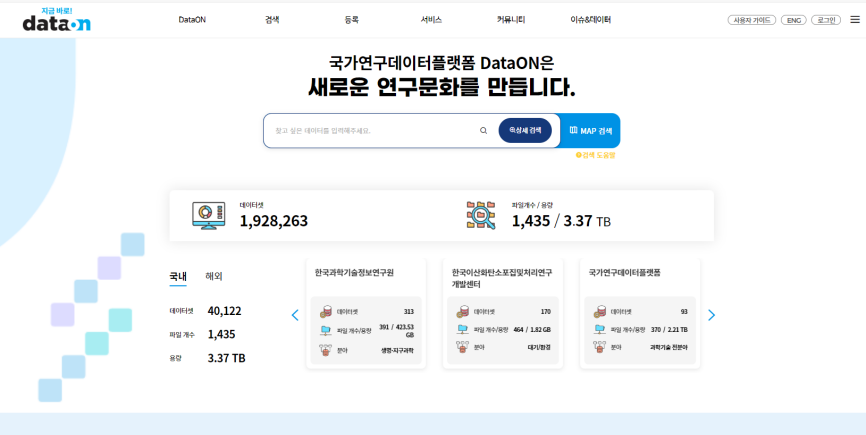Open the 이슈&데이터 menu item
The width and height of the screenshot is (866, 435).
tap(590, 20)
